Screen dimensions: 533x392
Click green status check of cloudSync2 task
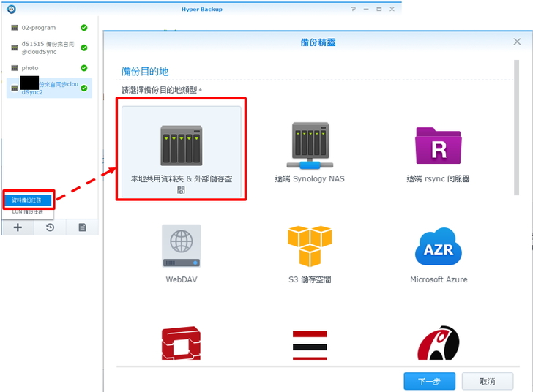click(x=84, y=88)
